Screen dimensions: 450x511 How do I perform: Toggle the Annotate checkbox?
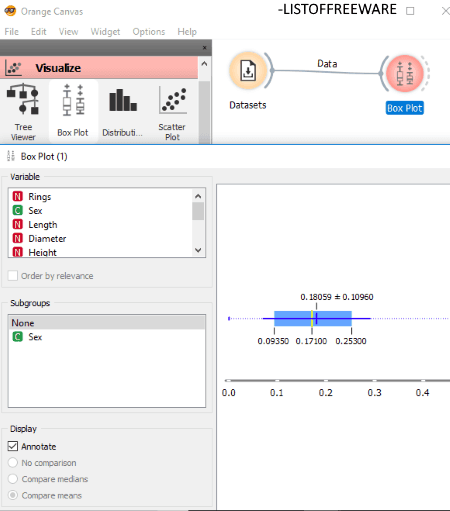point(13,446)
